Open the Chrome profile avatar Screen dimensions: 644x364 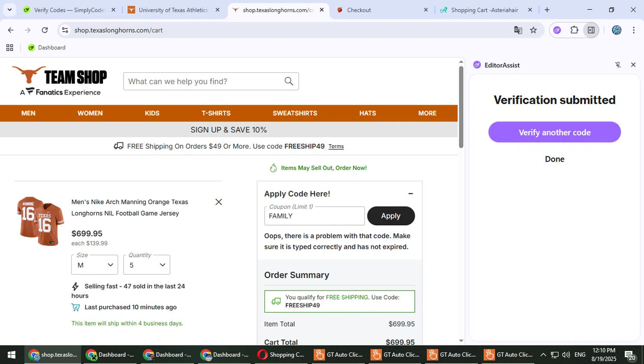(617, 30)
